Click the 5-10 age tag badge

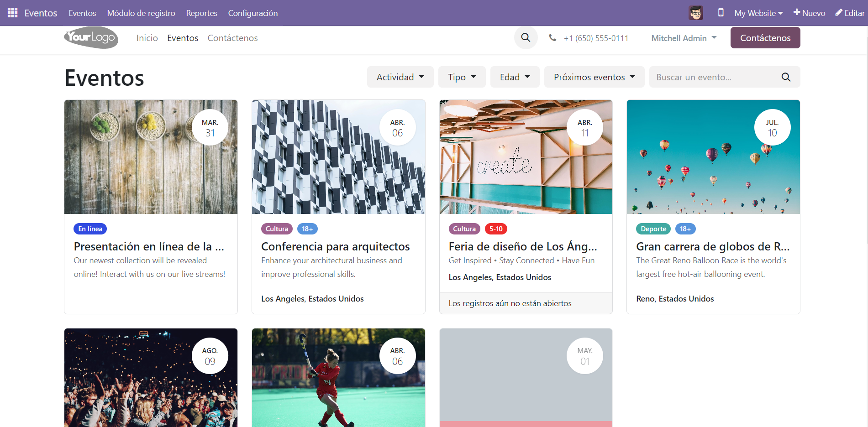[496, 229]
